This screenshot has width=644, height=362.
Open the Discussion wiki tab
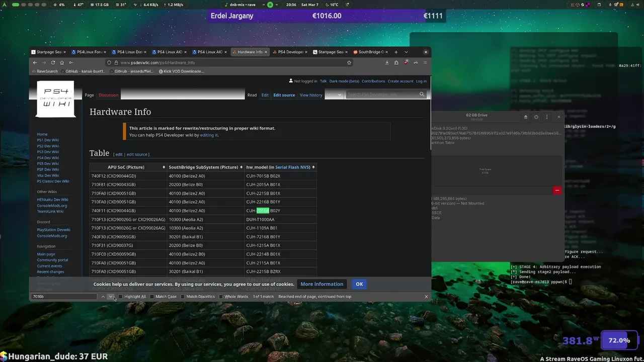click(x=108, y=95)
